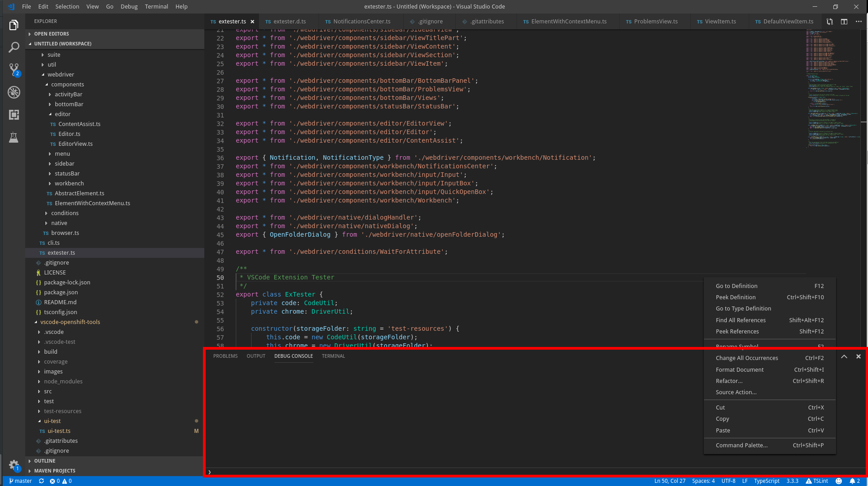Click the extester.ts editor tab
Viewport: 868px width, 486px height.
pos(232,21)
